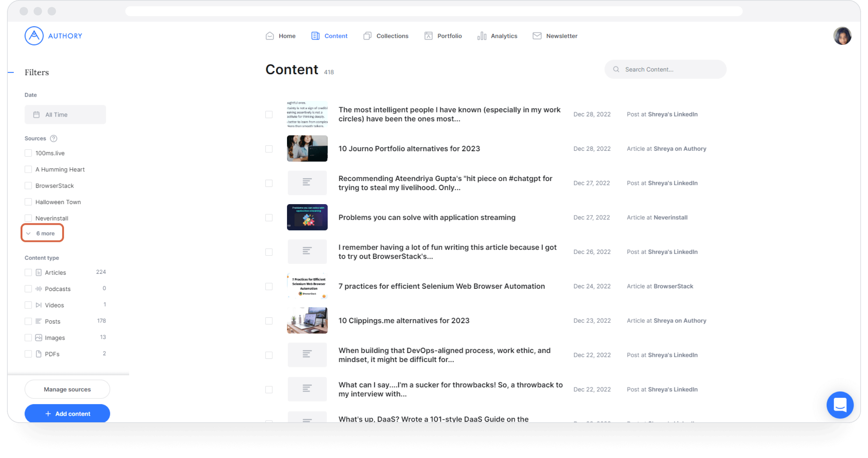Viewport: 868px width, 458px height.
Task: Expand 6 more sources
Action: [42, 233]
